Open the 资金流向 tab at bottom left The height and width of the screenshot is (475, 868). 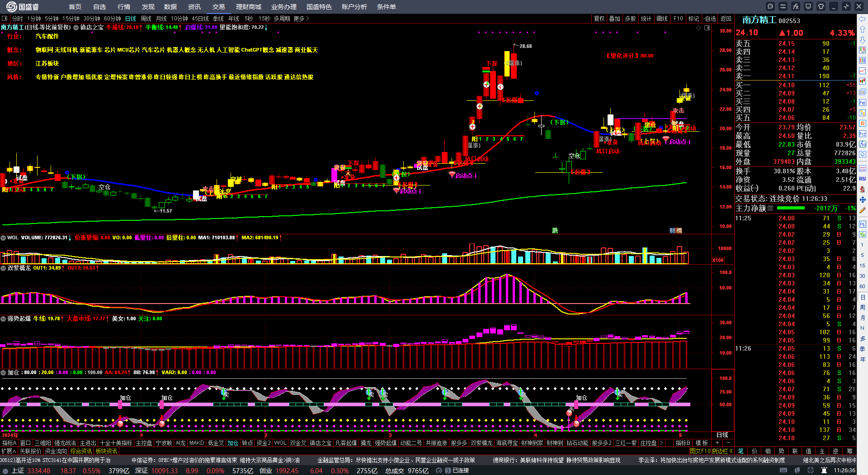pos(56,451)
